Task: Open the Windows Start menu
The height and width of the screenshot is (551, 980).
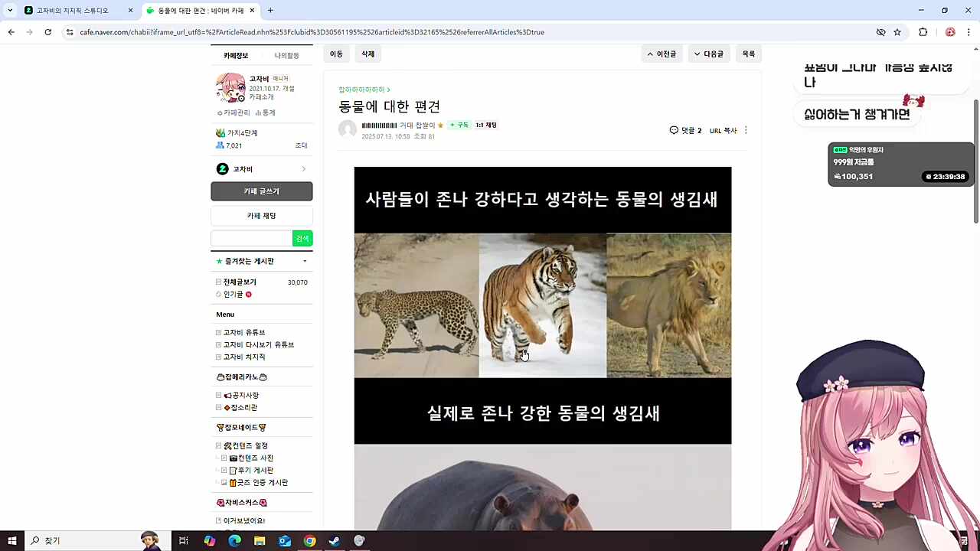Action: coord(12,541)
